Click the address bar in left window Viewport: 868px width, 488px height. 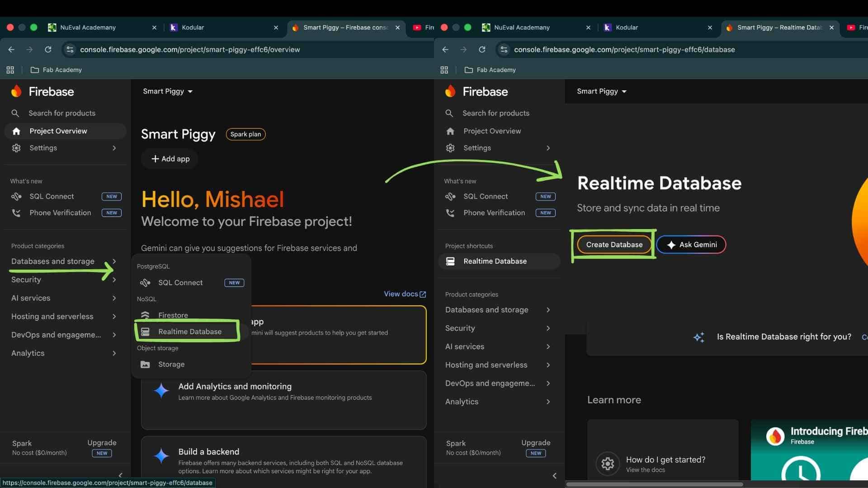pyautogui.click(x=248, y=50)
